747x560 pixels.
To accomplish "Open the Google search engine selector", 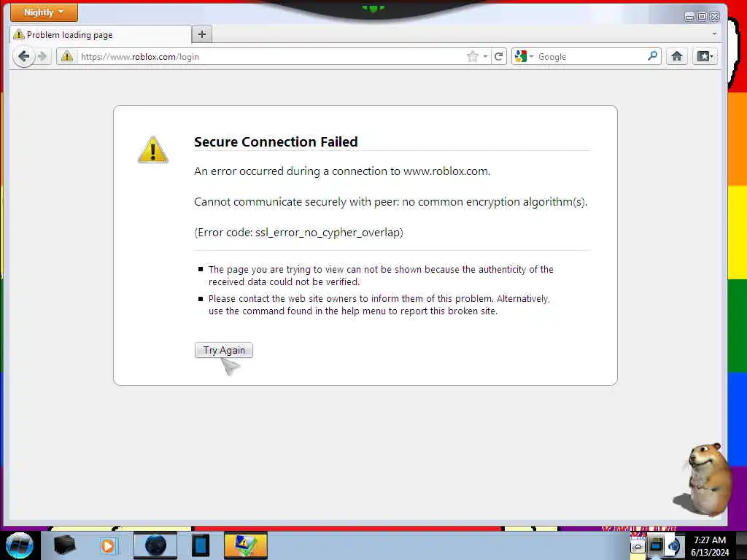I will [524, 57].
